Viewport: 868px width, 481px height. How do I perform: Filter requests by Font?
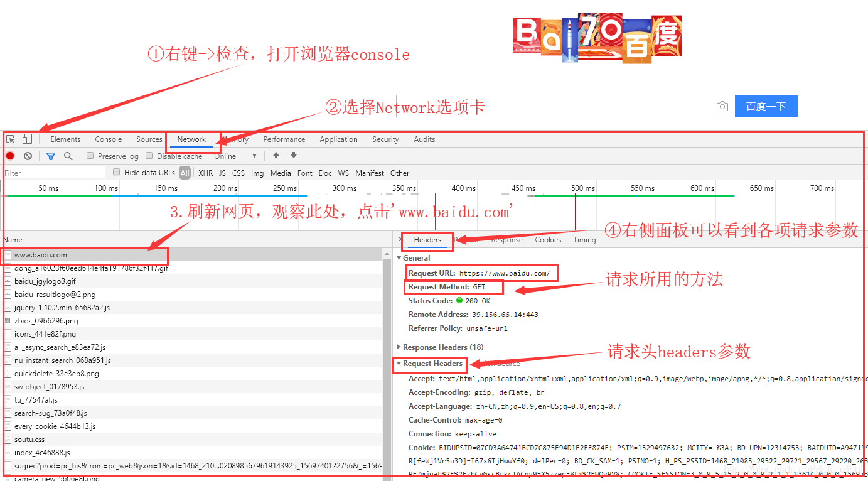click(305, 173)
